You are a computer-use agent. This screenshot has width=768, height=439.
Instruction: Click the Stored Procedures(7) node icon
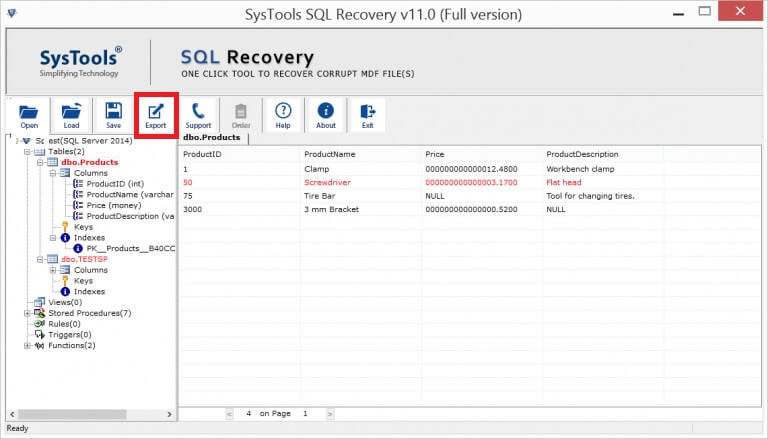tap(39, 313)
